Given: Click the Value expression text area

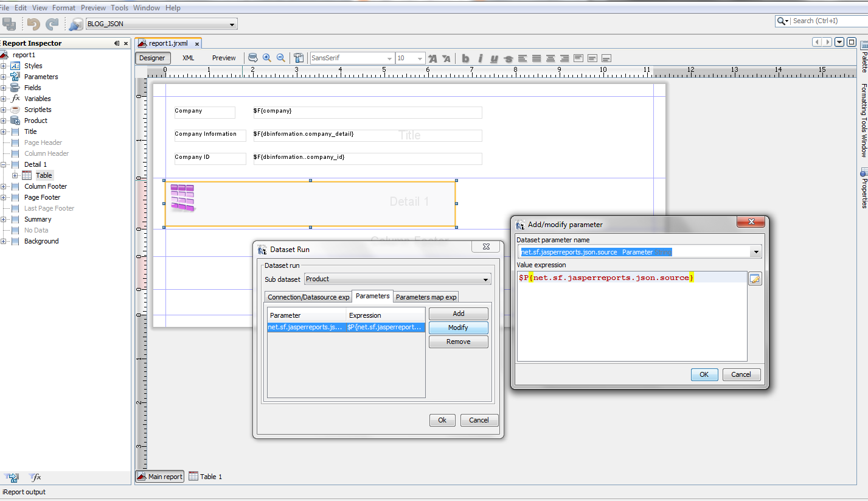Looking at the screenshot, I should point(631,317).
